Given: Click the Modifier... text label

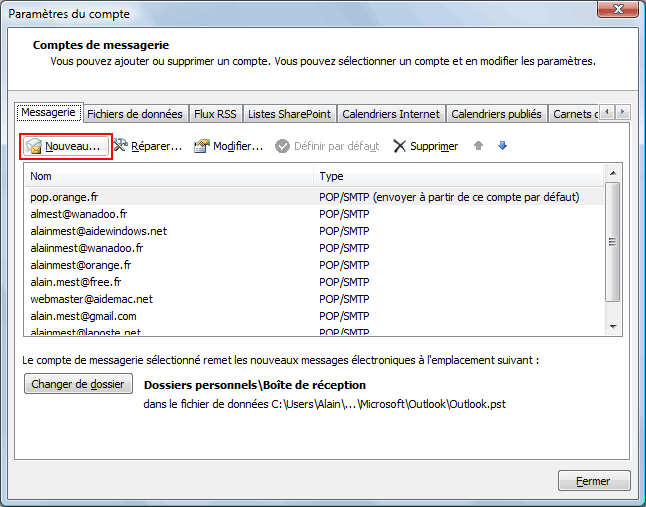Looking at the screenshot, I should 238,146.
